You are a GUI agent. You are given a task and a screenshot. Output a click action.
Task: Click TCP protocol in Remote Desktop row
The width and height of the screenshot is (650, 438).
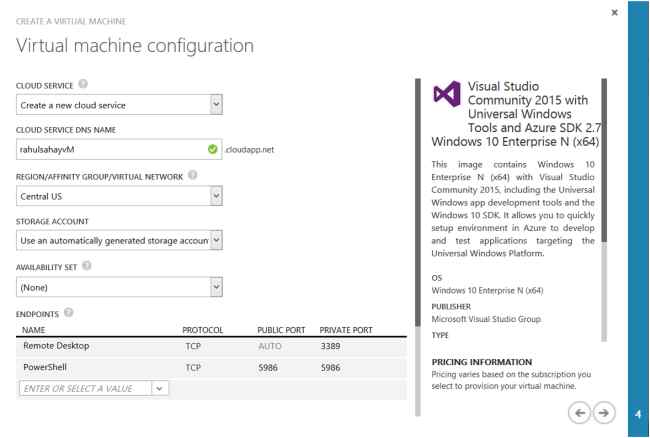[x=193, y=346]
